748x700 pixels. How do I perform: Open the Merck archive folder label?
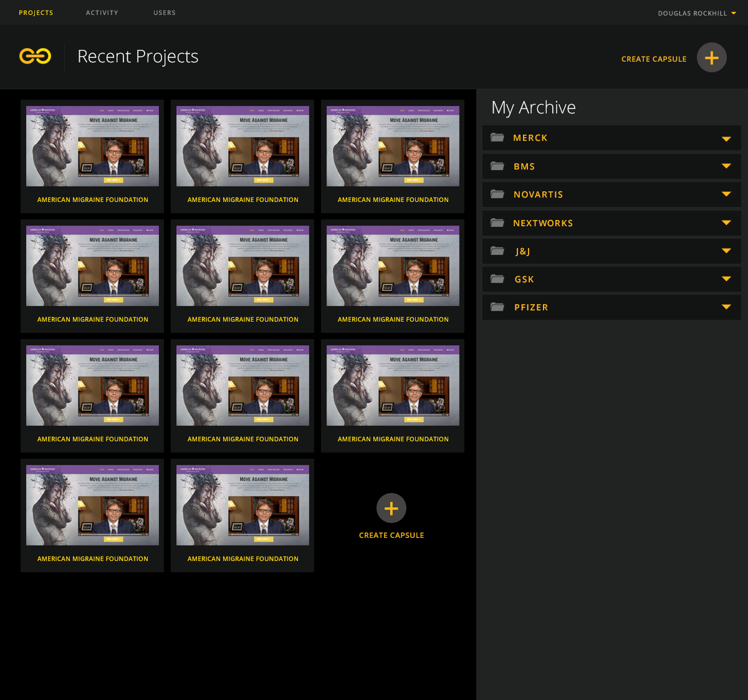pyautogui.click(x=530, y=138)
